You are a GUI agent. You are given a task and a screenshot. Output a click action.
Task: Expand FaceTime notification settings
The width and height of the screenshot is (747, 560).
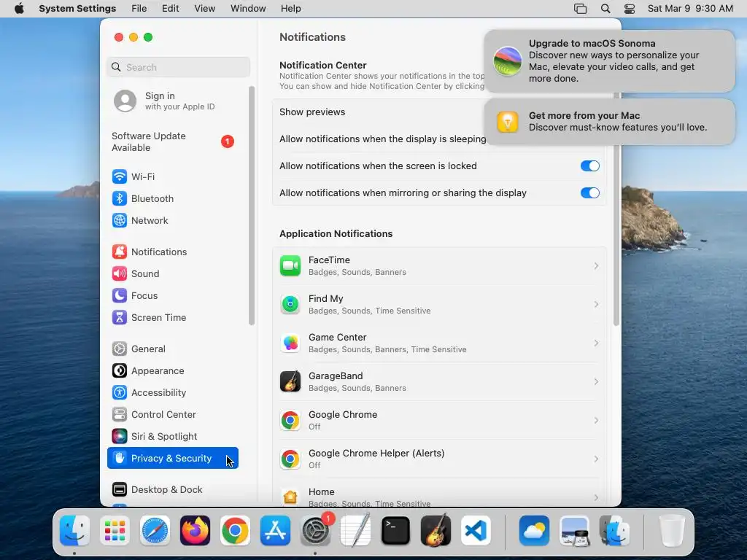[439, 265]
